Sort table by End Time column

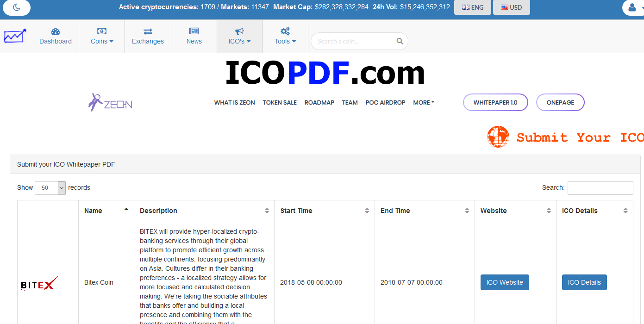click(x=425, y=211)
